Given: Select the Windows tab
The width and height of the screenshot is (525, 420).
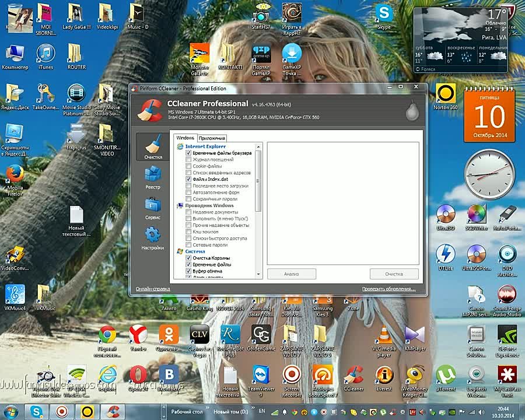Looking at the screenshot, I should [x=185, y=138].
